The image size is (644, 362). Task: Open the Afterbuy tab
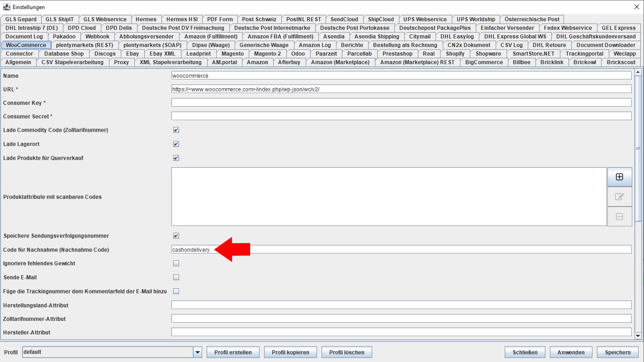[289, 62]
